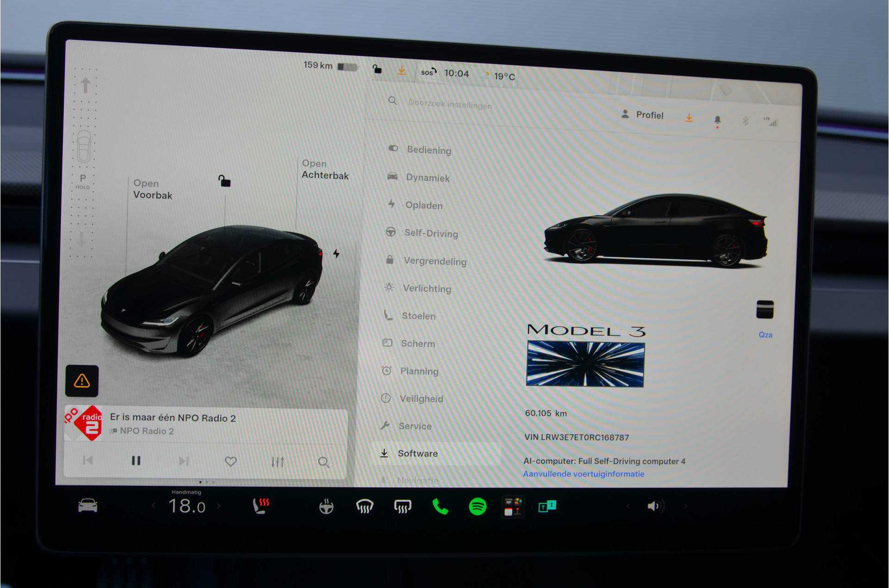
Task: Tap the Doorzoek instellingen search field
Action: pyautogui.click(x=450, y=104)
